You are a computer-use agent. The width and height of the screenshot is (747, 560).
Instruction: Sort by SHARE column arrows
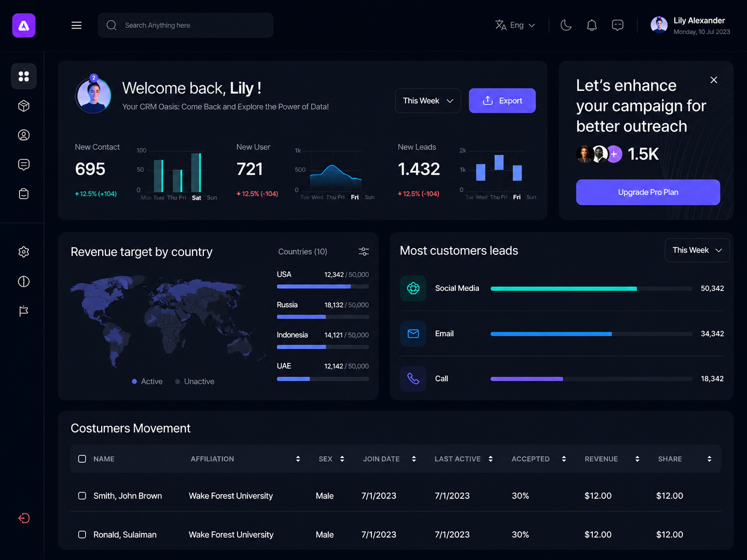(x=709, y=459)
